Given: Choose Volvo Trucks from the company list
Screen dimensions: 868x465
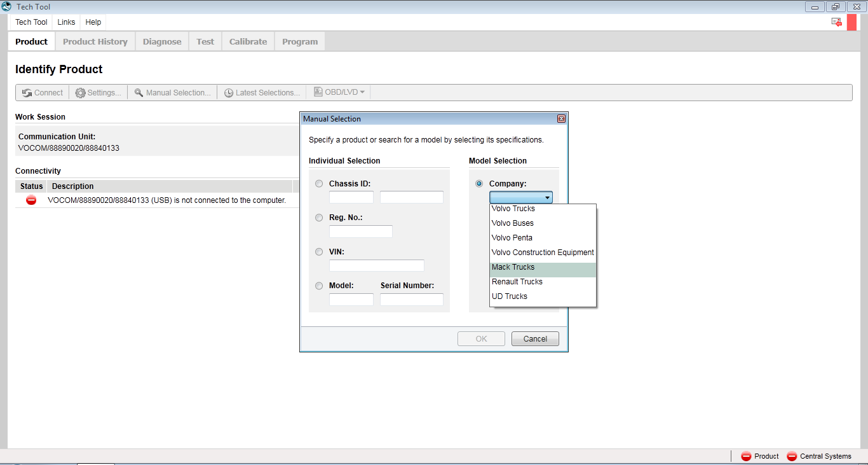Looking at the screenshot, I should [x=543, y=209].
